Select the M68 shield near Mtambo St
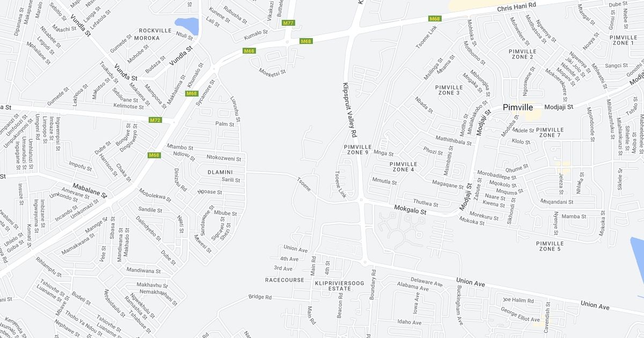This screenshot has width=644, height=338. tap(155, 156)
